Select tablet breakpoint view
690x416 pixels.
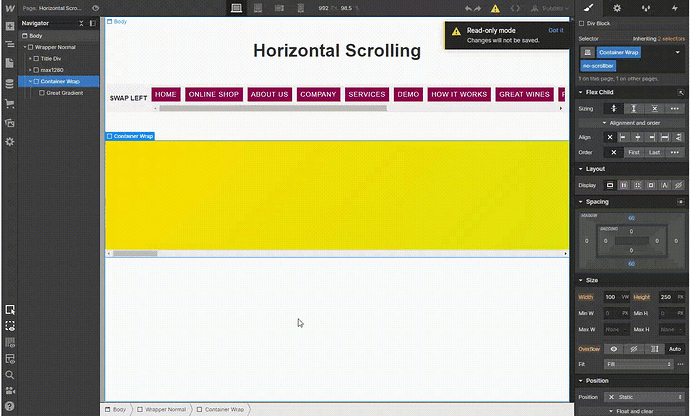click(258, 8)
